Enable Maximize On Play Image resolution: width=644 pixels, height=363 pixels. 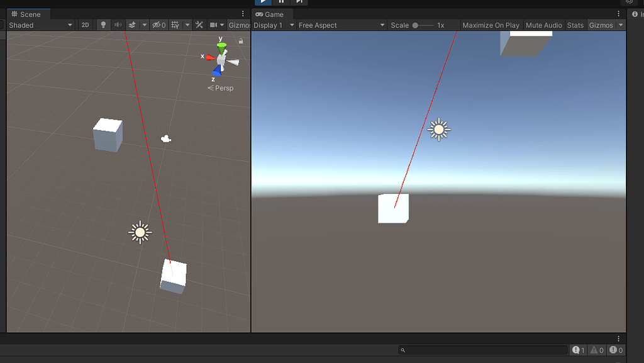[x=491, y=25]
